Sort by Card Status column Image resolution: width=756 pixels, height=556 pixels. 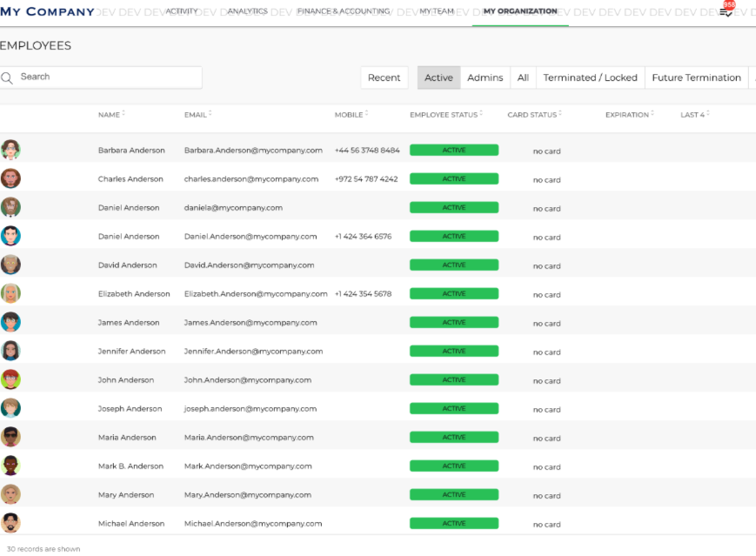[534, 115]
